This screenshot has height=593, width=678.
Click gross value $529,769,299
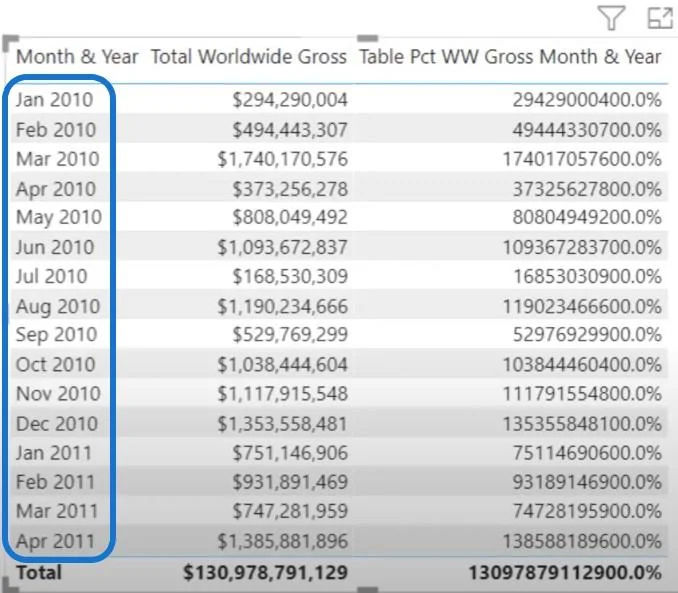point(290,334)
